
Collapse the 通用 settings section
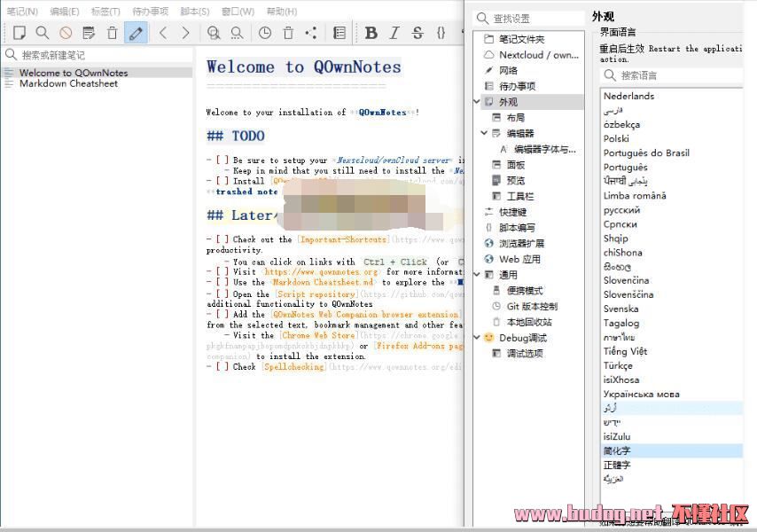pyautogui.click(x=477, y=274)
